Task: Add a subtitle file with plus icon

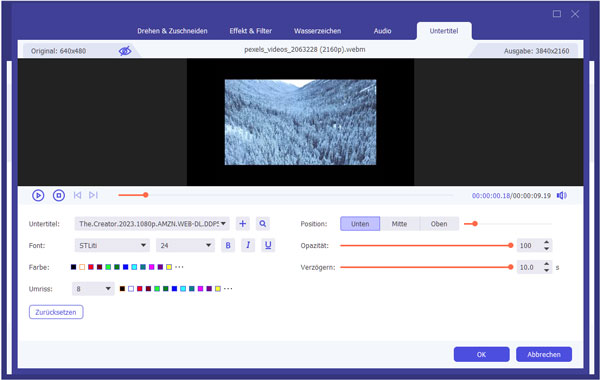Action: 243,223
